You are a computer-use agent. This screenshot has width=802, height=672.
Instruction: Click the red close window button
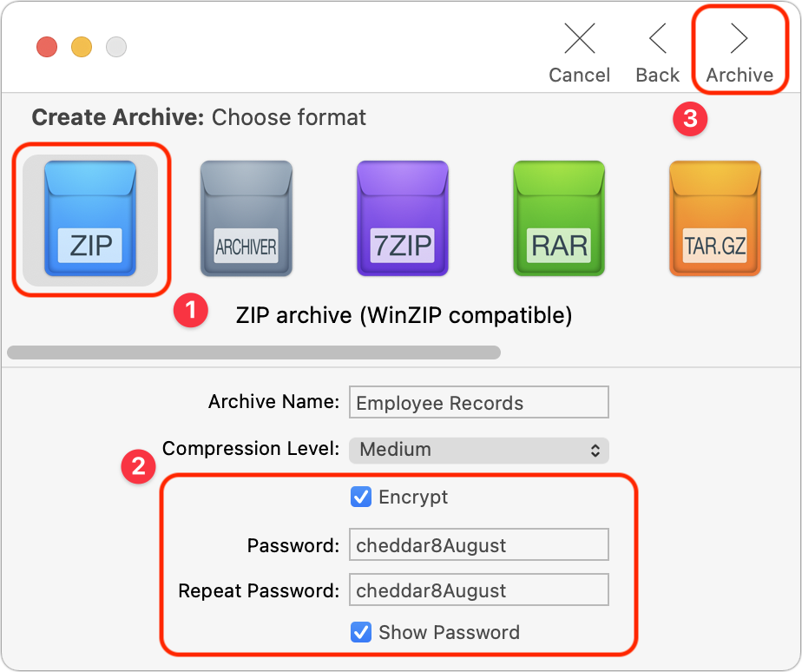pyautogui.click(x=47, y=47)
